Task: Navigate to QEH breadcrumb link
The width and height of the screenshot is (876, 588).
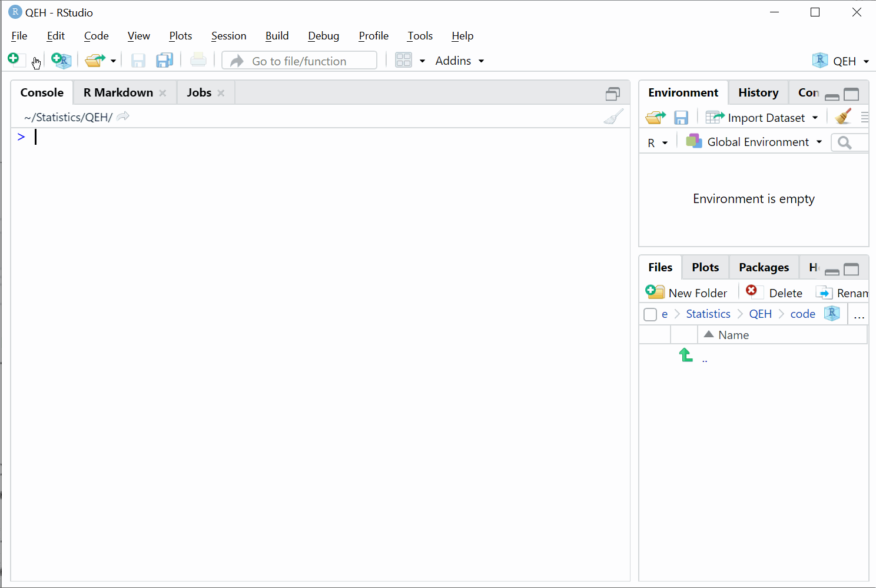Action: (760, 314)
